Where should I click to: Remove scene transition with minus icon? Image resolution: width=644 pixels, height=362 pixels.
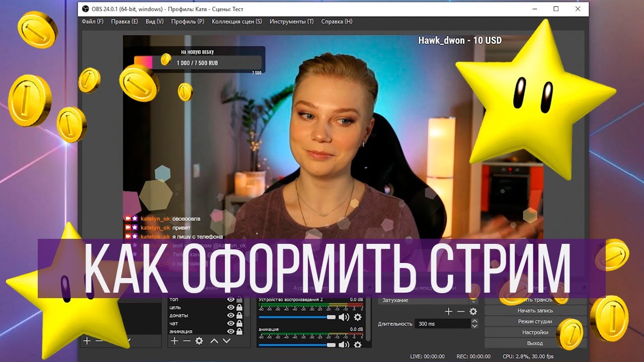(x=461, y=312)
